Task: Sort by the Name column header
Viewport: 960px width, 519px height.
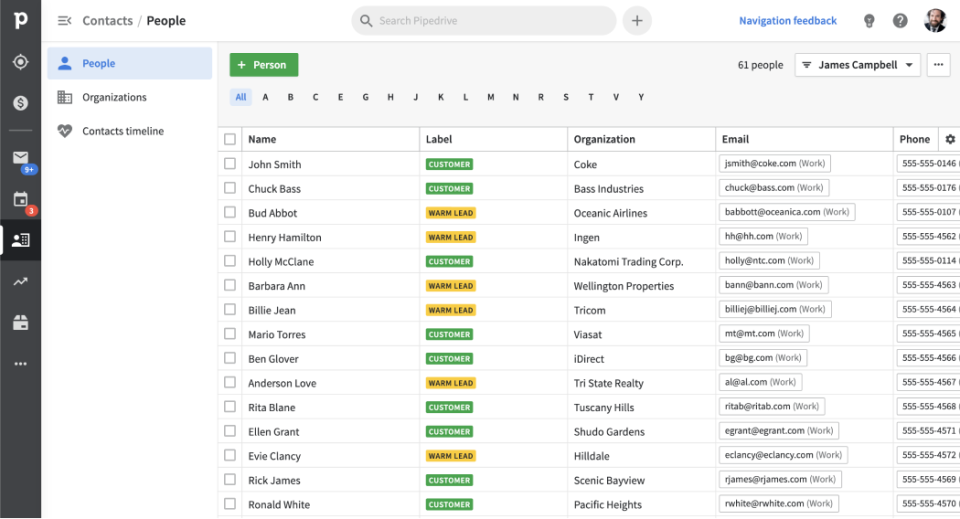Action: pos(262,139)
